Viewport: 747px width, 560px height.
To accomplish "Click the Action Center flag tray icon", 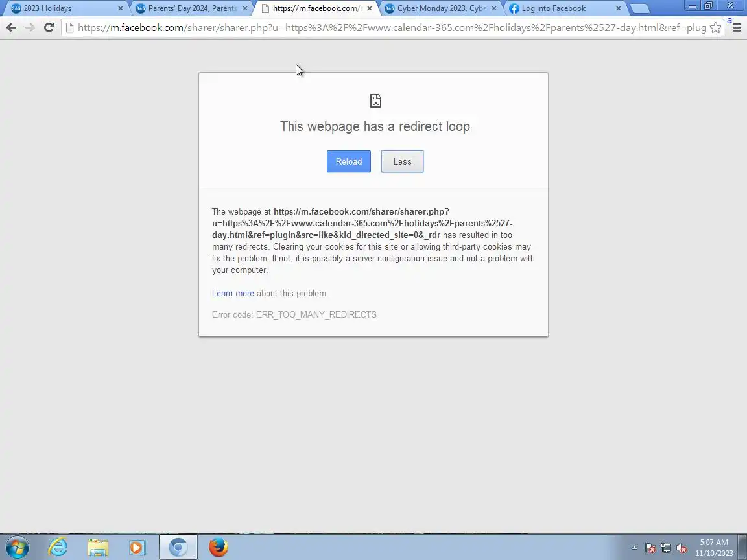I will point(650,548).
